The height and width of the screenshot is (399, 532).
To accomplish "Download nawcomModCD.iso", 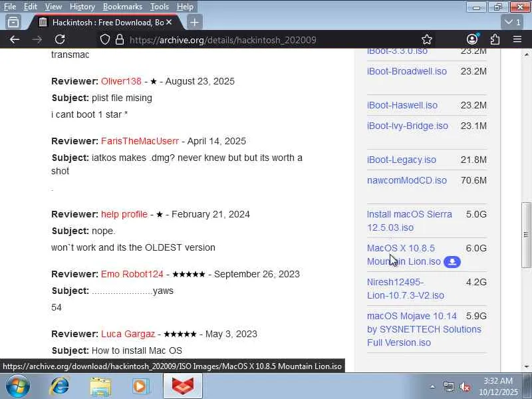I will tap(407, 180).
